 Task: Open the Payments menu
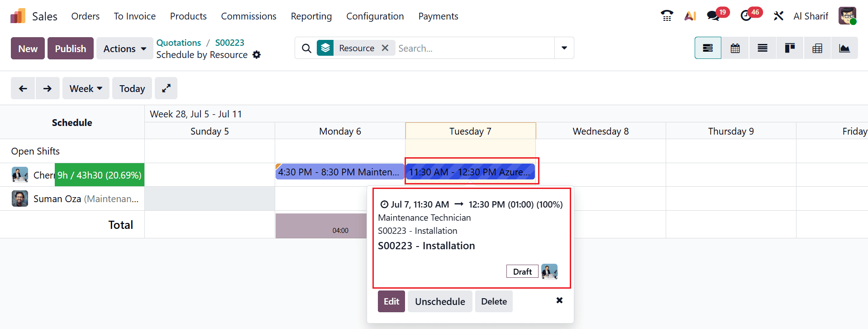pyautogui.click(x=438, y=16)
